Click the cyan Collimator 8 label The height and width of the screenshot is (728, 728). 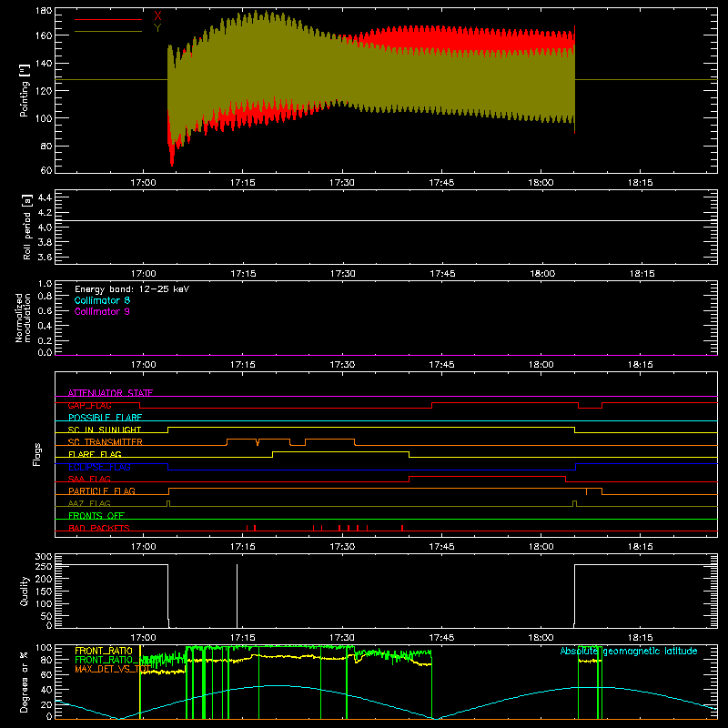click(102, 300)
